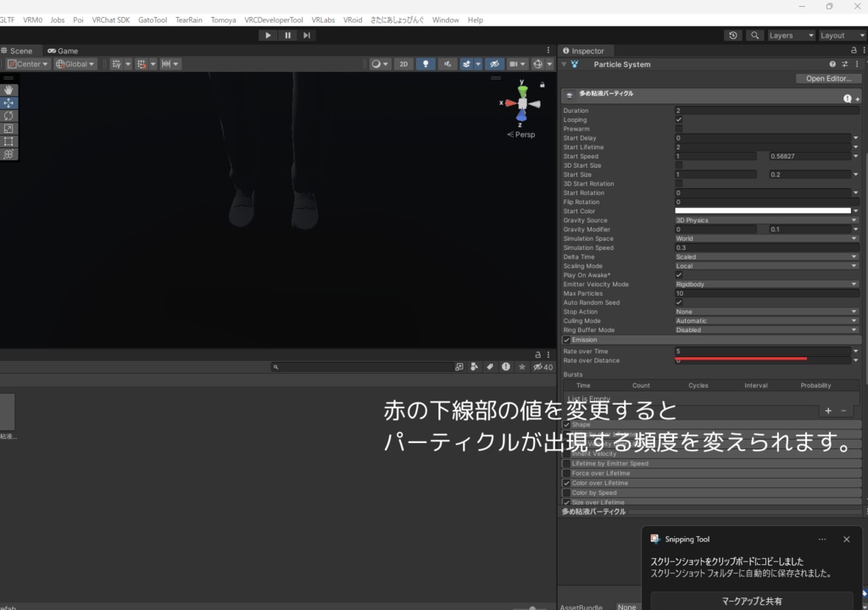Toggle scene lighting with the bulb icon

425,64
